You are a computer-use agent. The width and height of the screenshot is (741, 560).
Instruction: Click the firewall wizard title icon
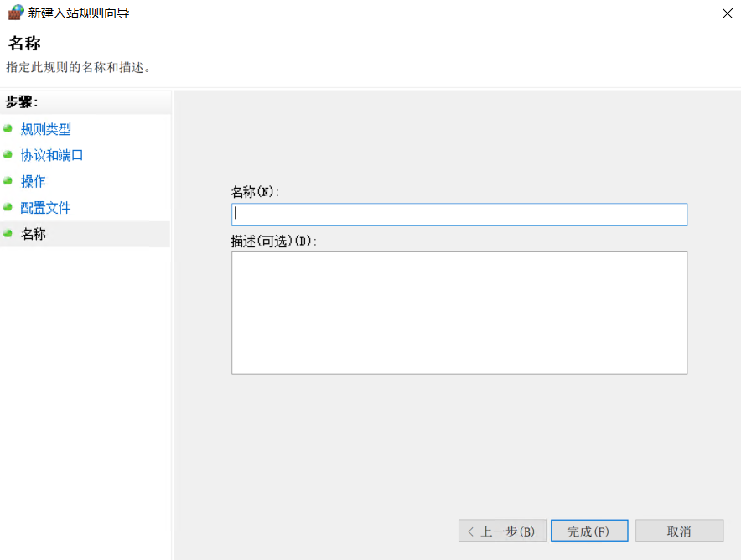click(x=16, y=13)
